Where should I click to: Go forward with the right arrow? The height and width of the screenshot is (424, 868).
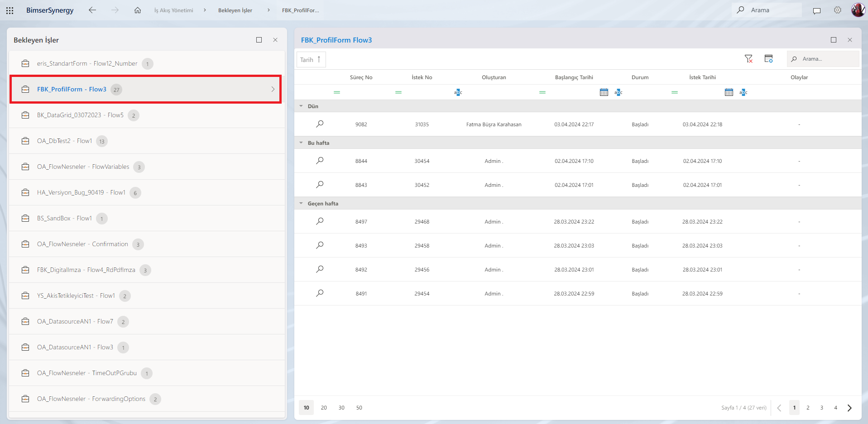click(115, 10)
